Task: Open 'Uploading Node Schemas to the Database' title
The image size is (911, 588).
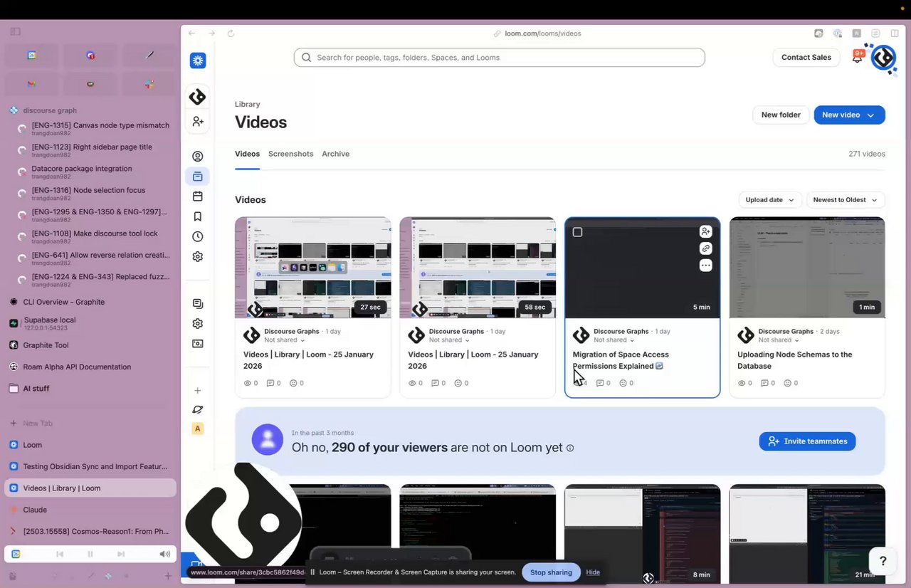Action: coord(794,360)
